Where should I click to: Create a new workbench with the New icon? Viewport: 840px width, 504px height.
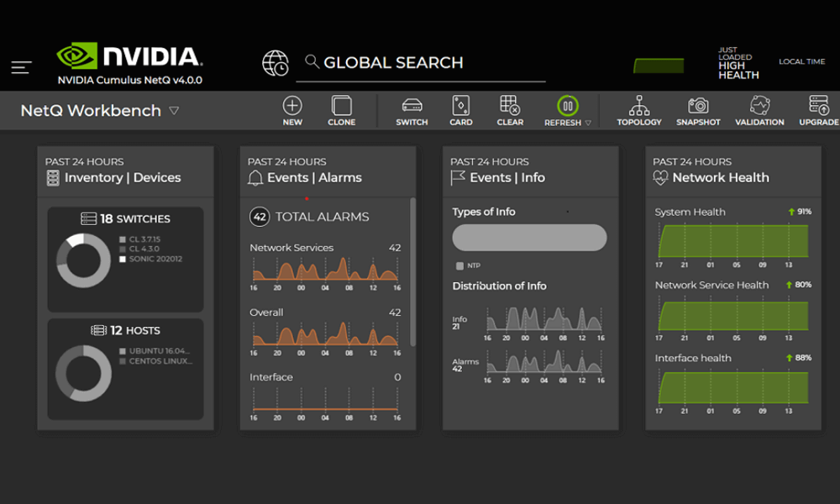[x=291, y=110]
